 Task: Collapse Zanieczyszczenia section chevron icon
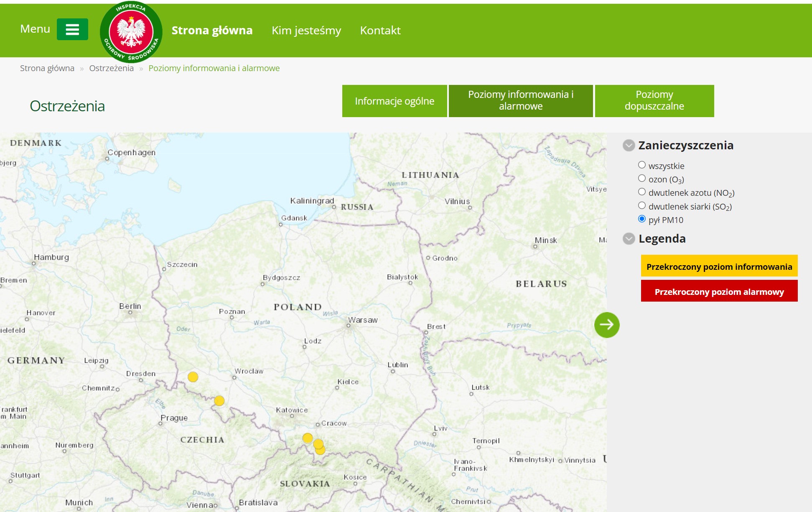click(x=629, y=146)
